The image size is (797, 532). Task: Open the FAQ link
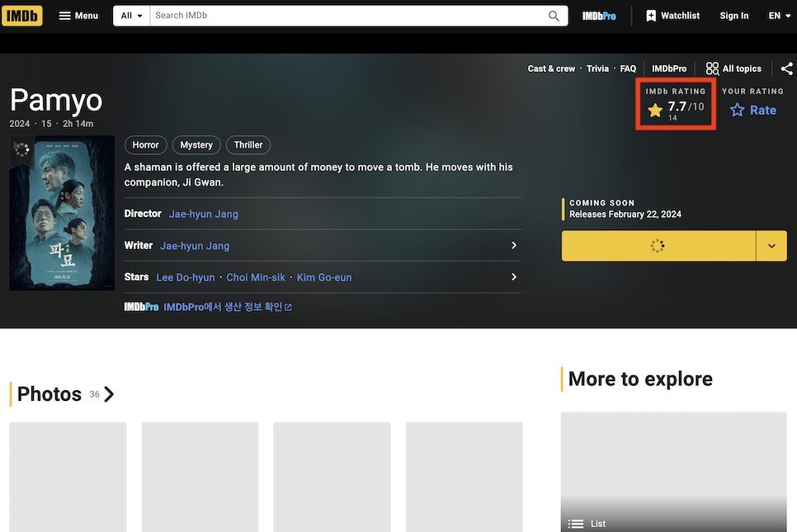[628, 68]
